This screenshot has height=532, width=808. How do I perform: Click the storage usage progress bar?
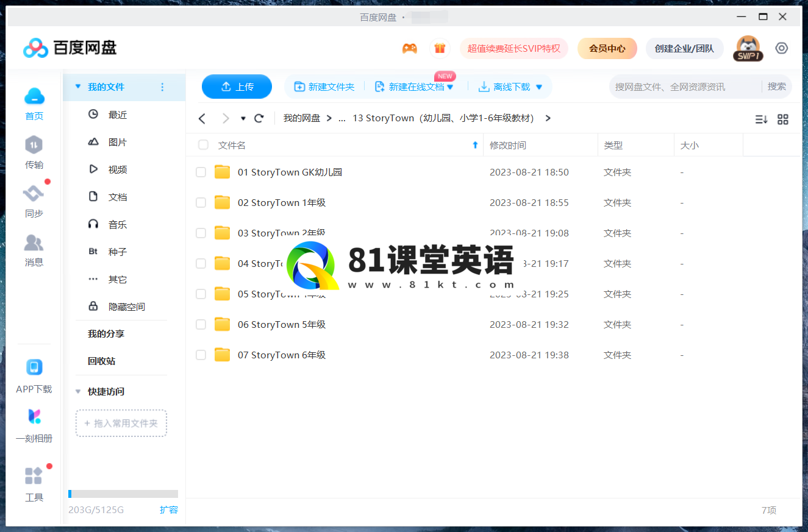coord(123,494)
